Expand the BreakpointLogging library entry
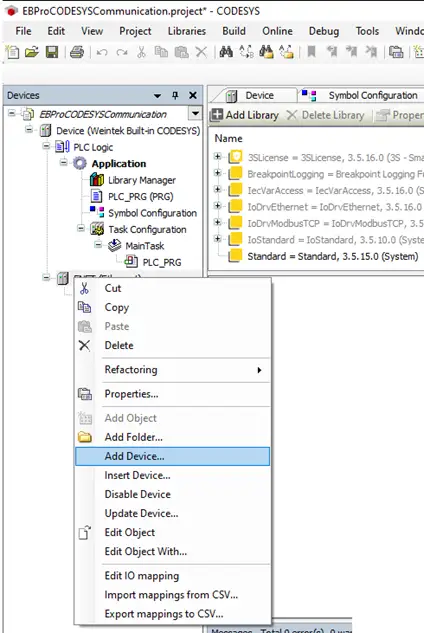Screen dimensions: 424x633 click(218, 173)
